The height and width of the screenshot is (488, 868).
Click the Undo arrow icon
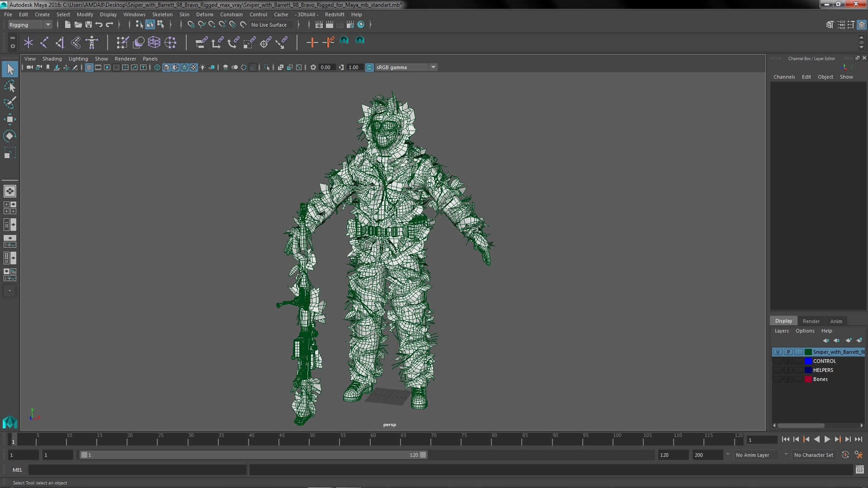click(99, 25)
